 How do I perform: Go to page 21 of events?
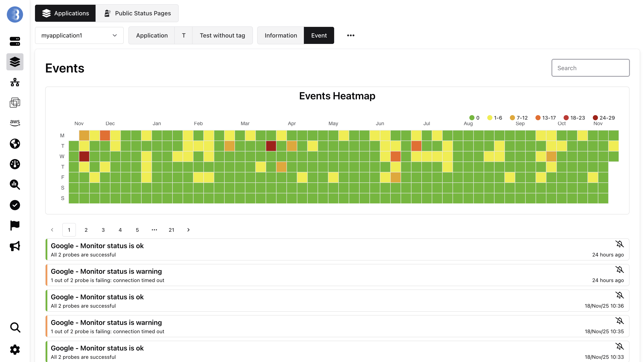point(171,230)
